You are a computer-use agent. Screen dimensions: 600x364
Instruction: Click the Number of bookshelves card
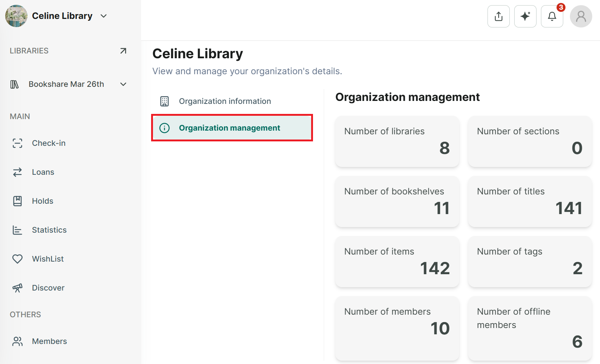coord(397,201)
